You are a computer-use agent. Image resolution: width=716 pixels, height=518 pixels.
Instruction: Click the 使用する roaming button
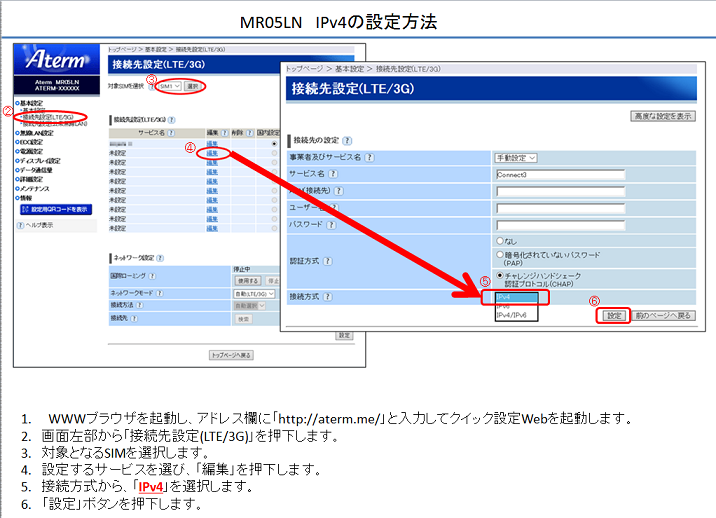[x=248, y=280]
